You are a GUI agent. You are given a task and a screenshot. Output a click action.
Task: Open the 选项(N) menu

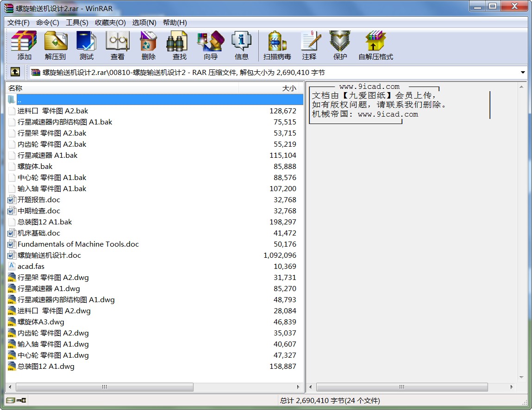pos(144,23)
